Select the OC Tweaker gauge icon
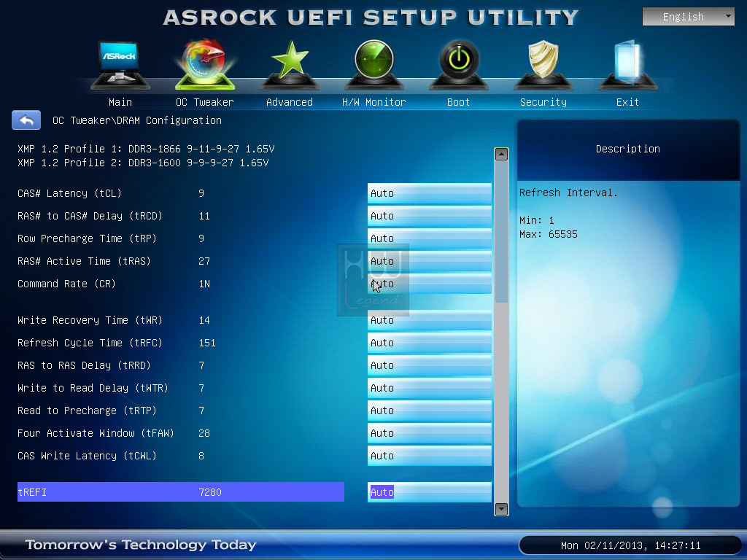The height and width of the screenshot is (560, 747). 205,65
